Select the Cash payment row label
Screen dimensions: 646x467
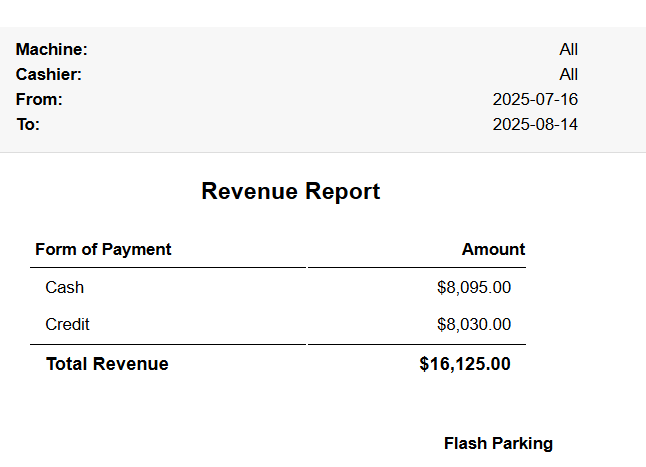pyautogui.click(x=65, y=287)
